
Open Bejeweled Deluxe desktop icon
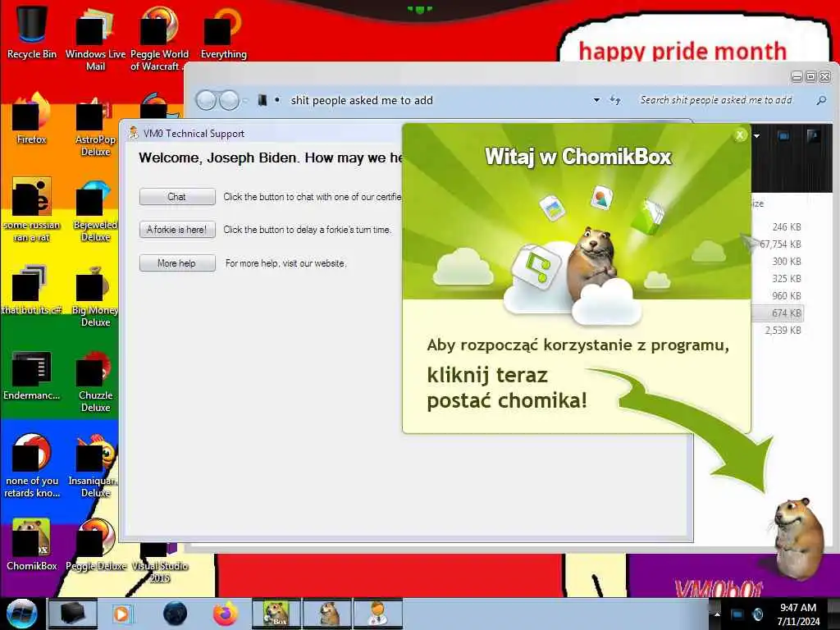coord(95,211)
